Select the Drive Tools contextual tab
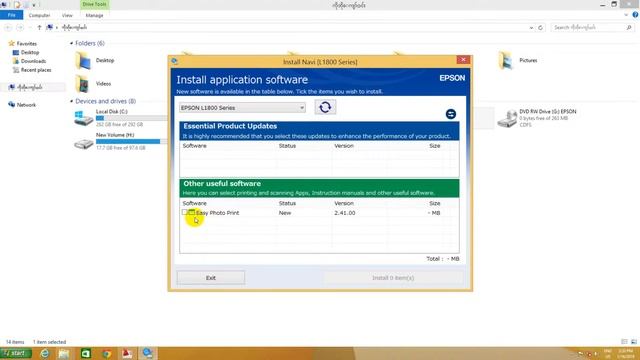The width and height of the screenshot is (640, 360). pos(94,4)
